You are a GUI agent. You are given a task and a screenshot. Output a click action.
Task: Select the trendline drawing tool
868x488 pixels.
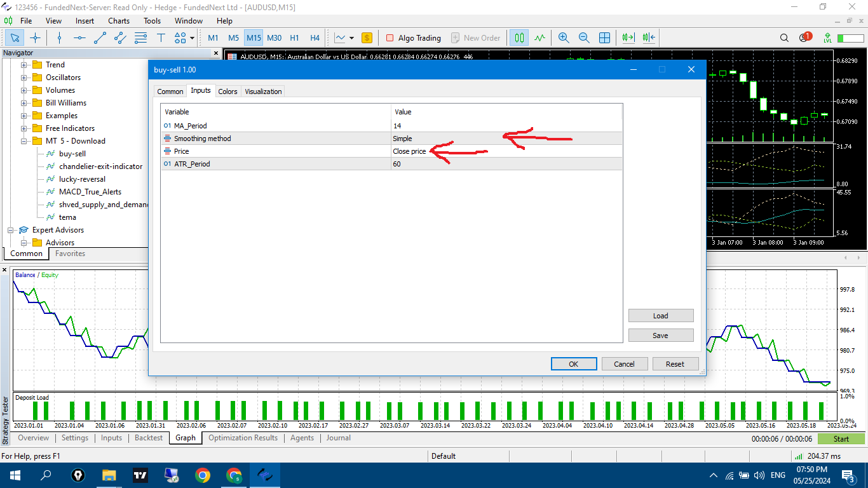(x=100, y=37)
